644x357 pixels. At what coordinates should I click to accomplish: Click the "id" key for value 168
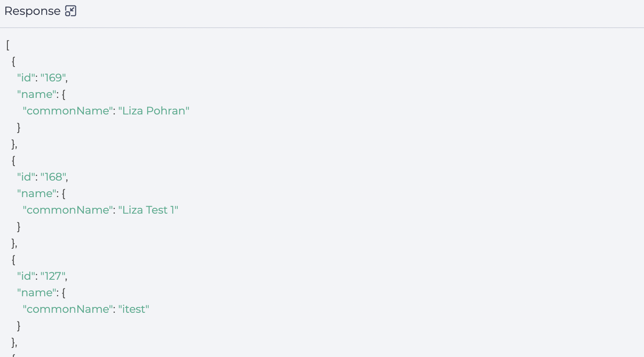tap(26, 177)
